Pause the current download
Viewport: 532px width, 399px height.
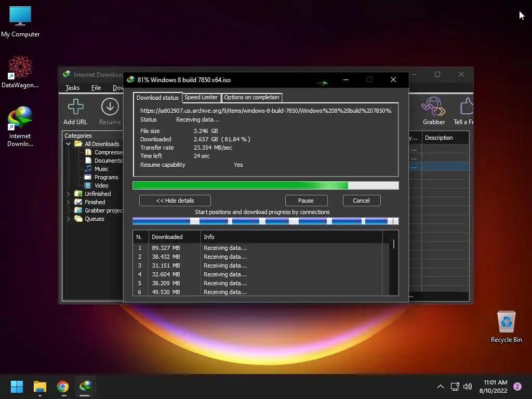[x=306, y=201]
